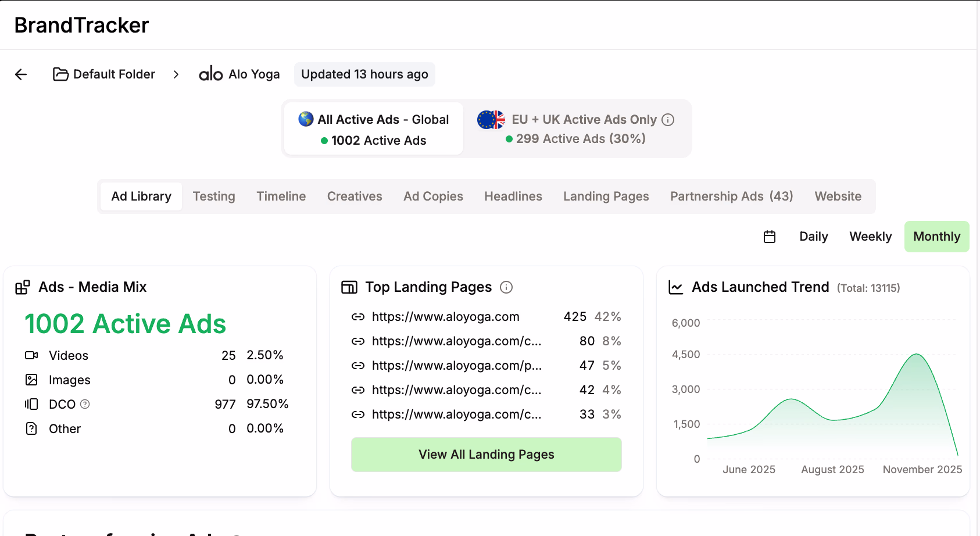
Task: Click the EU + UK flag icon
Action: pyautogui.click(x=491, y=119)
